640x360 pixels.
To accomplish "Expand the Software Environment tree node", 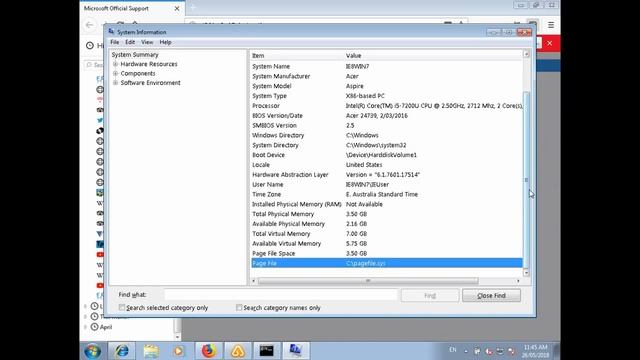I will click(x=116, y=83).
